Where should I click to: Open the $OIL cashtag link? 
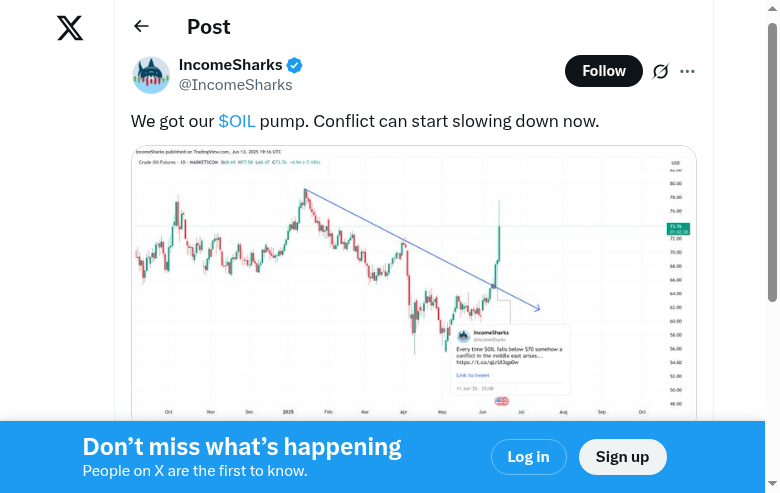click(237, 121)
